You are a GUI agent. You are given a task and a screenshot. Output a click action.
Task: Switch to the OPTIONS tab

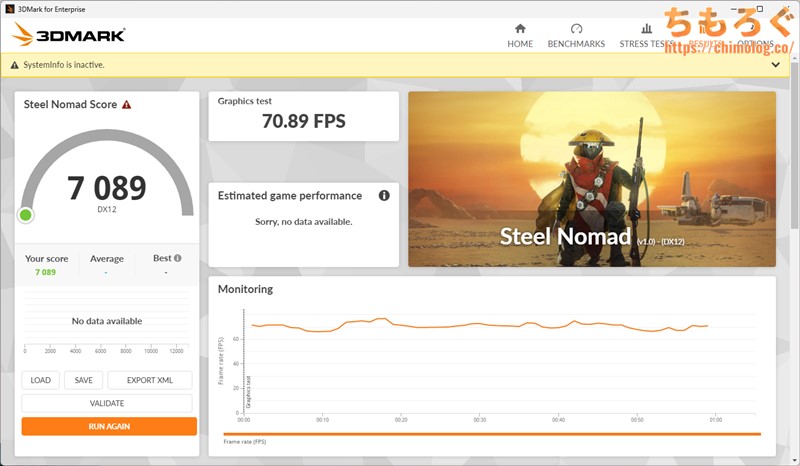click(x=755, y=44)
